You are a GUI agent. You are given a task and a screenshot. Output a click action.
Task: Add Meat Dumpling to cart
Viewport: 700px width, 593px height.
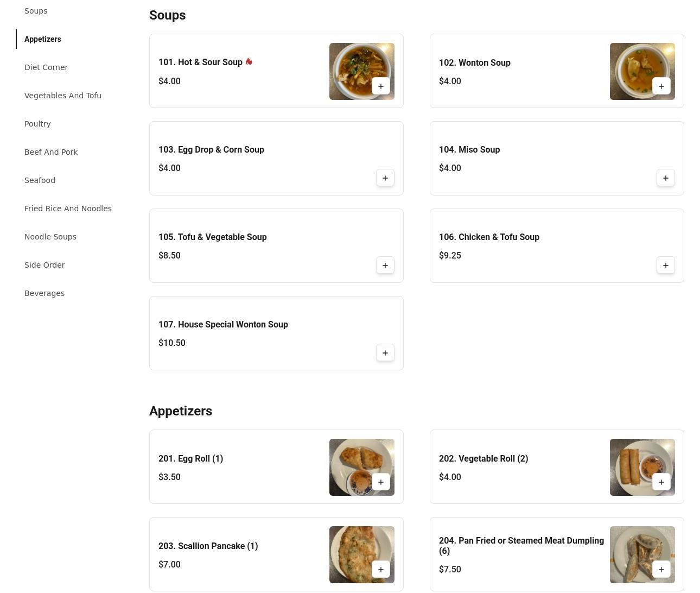[661, 570]
